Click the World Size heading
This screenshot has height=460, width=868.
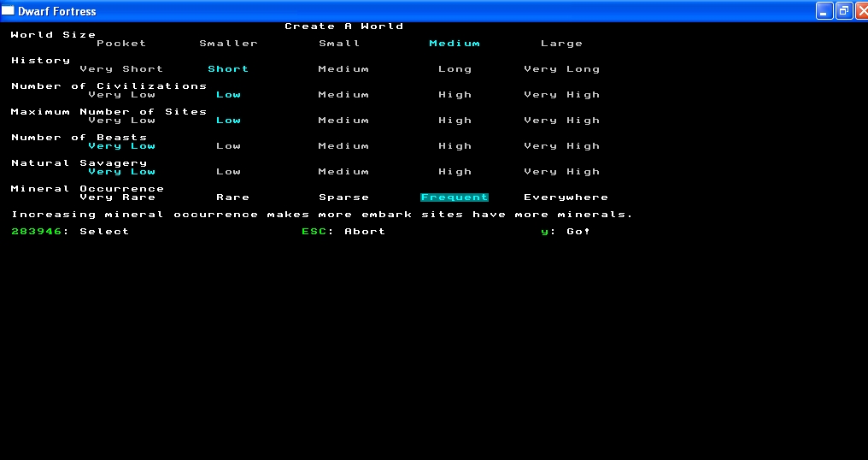pos(53,34)
